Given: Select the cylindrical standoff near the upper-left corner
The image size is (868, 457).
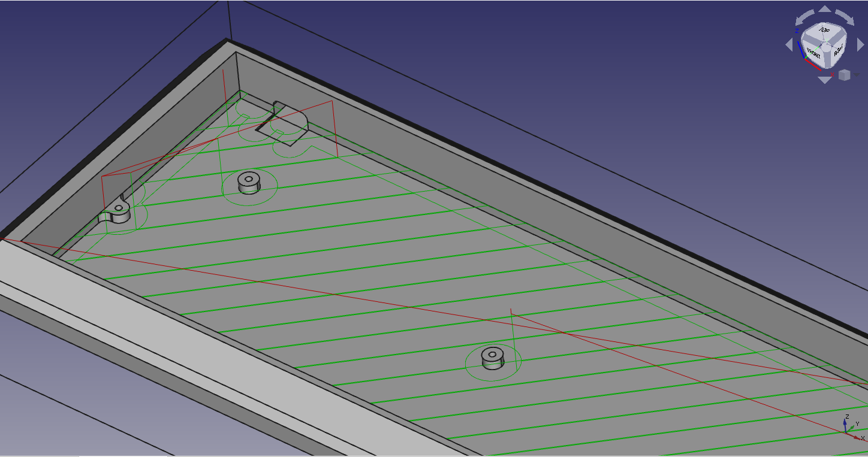Looking at the screenshot, I should point(249,182).
